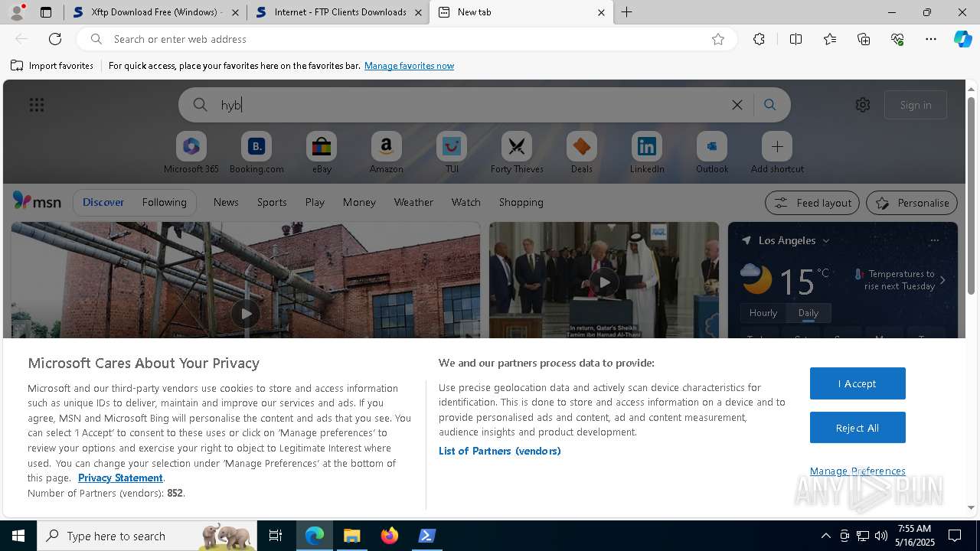The height and width of the screenshot is (551, 980).
Task: Open Manage Preferences link
Action: coord(857,471)
